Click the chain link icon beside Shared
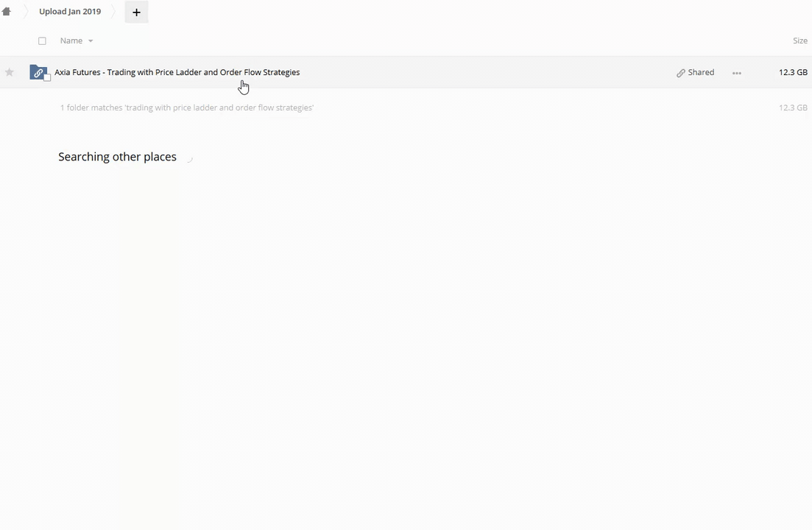Viewport: 812px width, 530px height. click(x=680, y=73)
